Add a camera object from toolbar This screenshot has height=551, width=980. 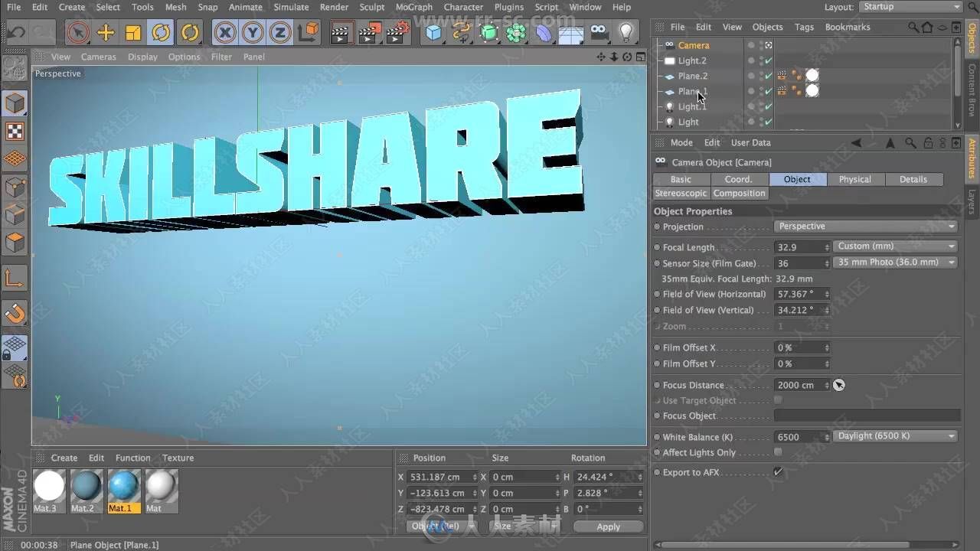[599, 32]
